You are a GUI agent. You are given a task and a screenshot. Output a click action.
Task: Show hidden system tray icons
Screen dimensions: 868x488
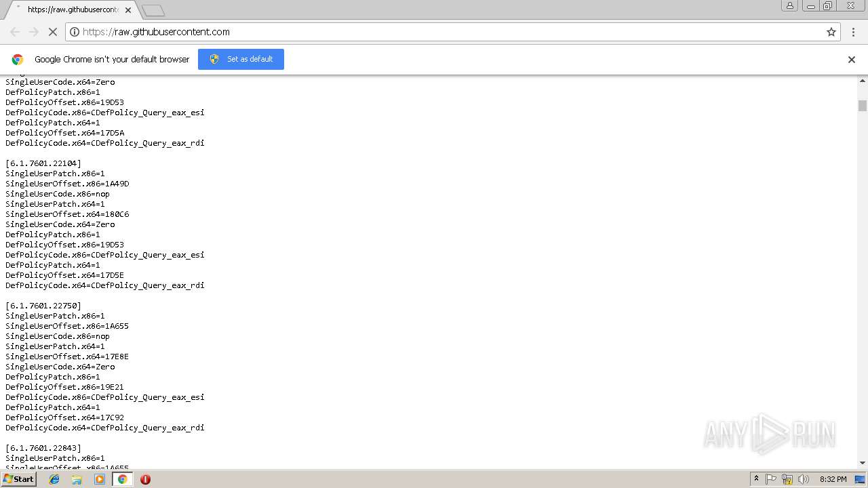coord(756,479)
